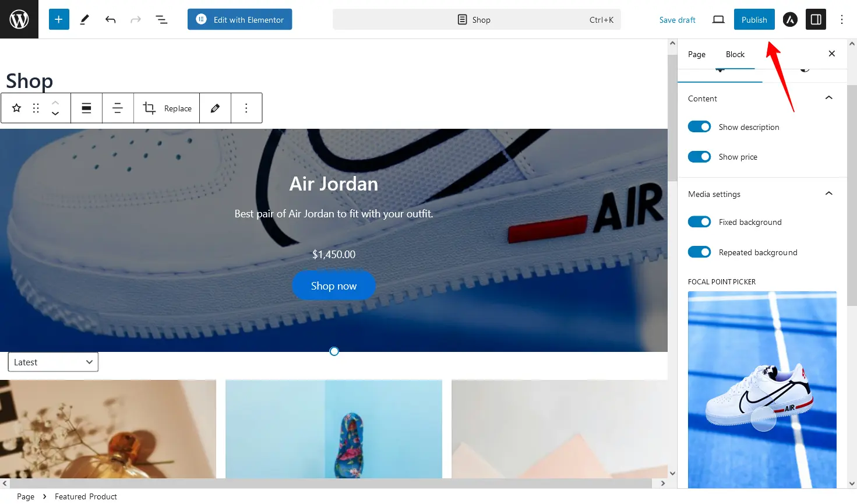857x504 pixels.
Task: Open block toolbar more options menu
Action: pos(246,108)
